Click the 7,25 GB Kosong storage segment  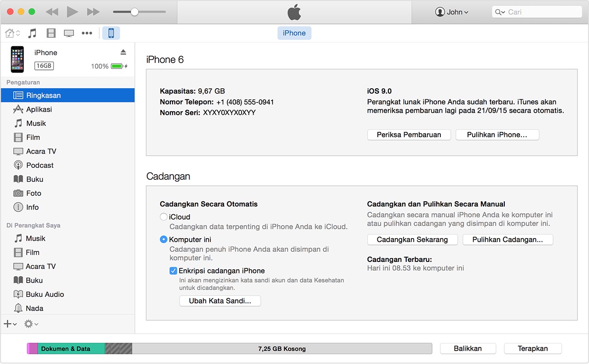click(x=282, y=348)
